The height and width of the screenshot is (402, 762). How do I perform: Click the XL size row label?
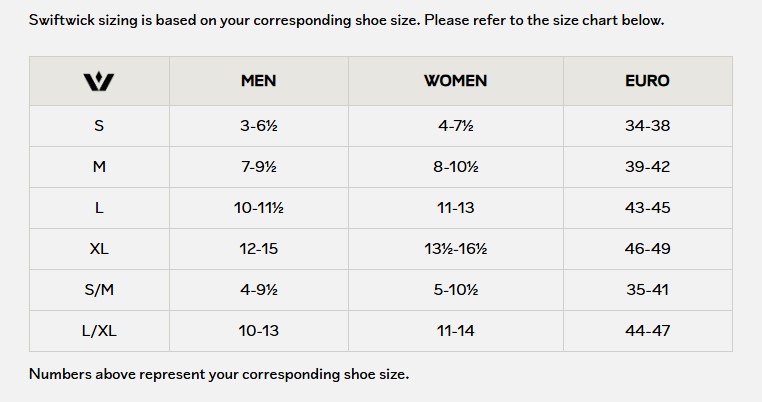click(x=99, y=249)
